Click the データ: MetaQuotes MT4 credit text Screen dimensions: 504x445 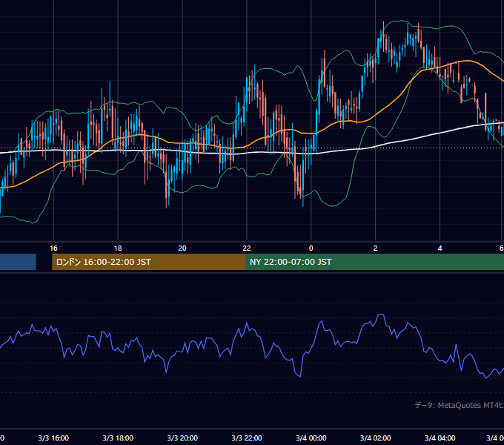(460, 405)
